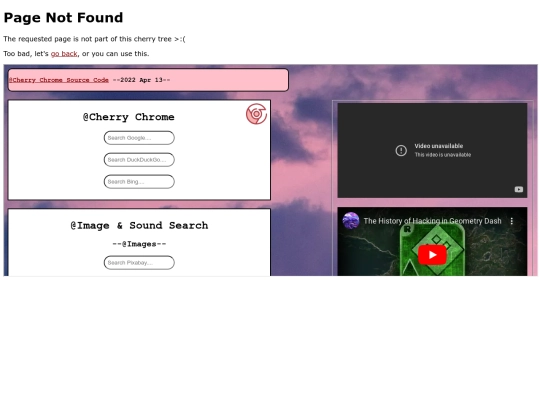Open the video options three-dot menu

point(512,221)
